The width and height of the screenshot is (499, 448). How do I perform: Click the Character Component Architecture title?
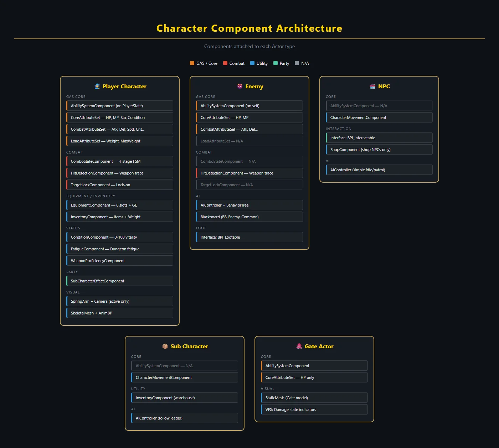[249, 28]
